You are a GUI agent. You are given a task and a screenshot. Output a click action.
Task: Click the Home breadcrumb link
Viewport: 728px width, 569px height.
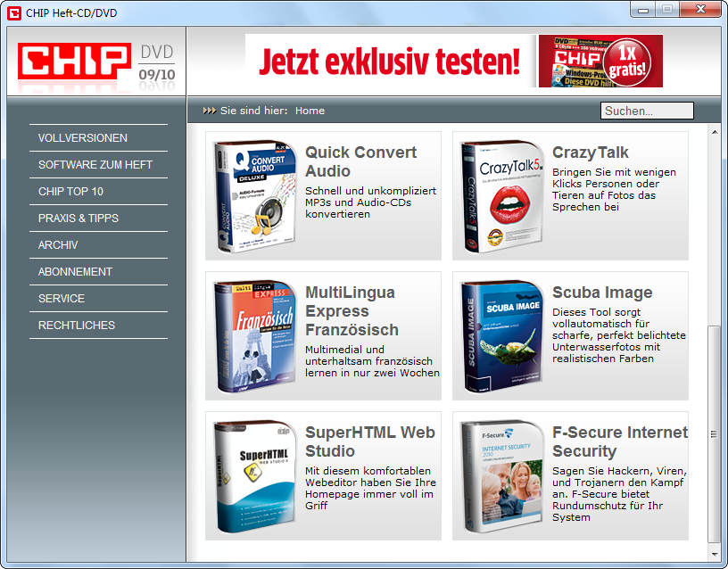[310, 111]
